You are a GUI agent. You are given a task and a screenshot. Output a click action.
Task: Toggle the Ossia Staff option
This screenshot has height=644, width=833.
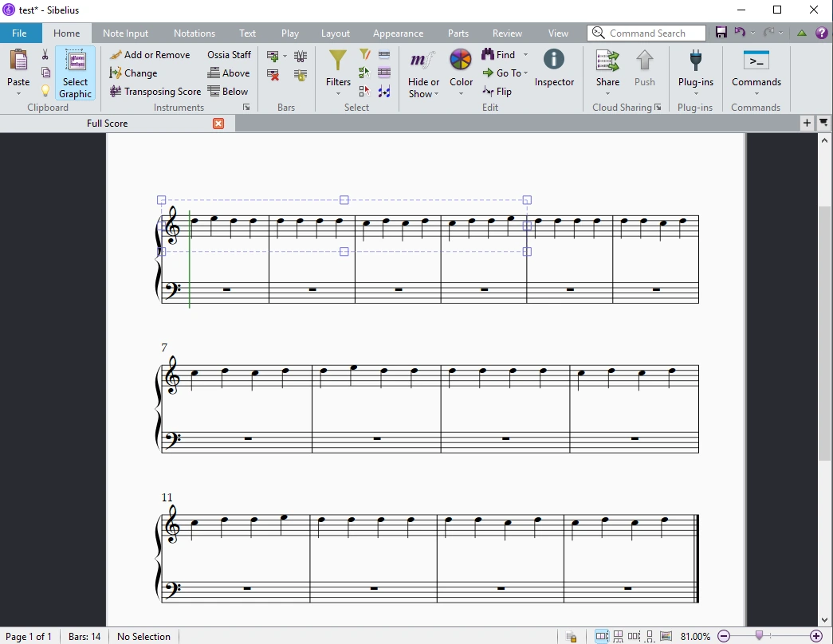pyautogui.click(x=229, y=54)
